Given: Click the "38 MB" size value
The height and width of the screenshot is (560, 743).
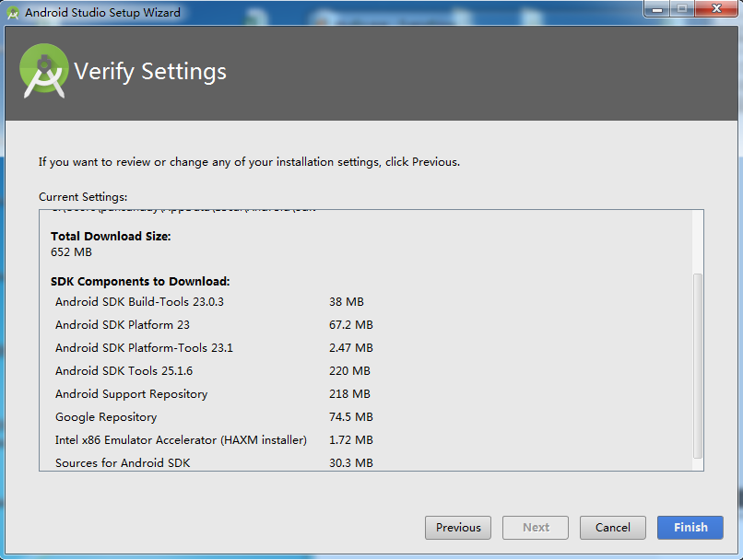Looking at the screenshot, I should click(347, 302).
